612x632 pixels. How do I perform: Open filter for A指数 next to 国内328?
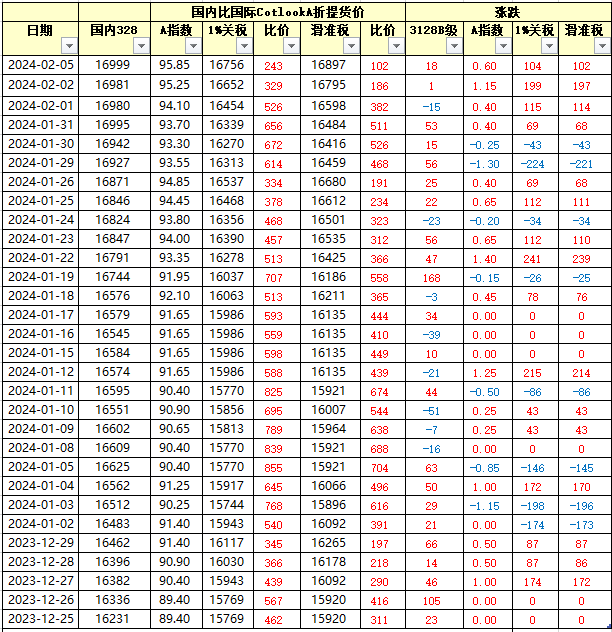coord(193,46)
